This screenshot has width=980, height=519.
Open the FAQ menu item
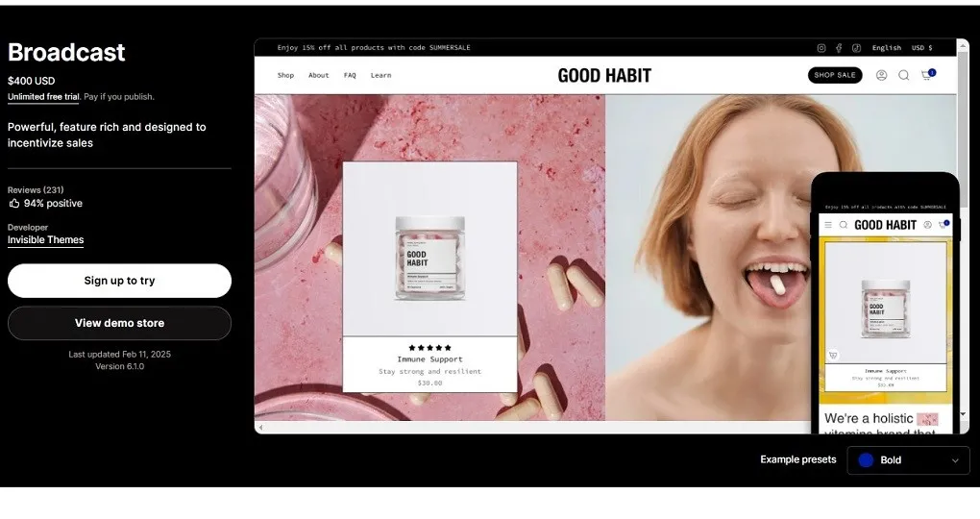point(350,75)
